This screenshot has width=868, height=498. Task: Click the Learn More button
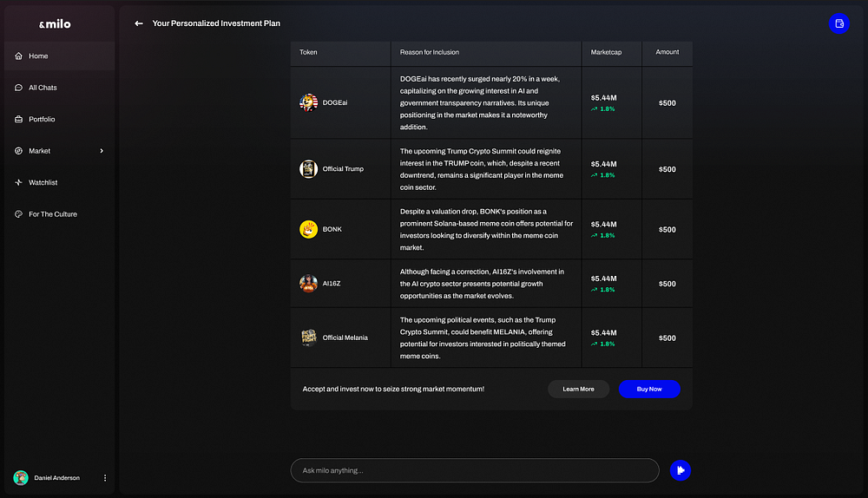pyautogui.click(x=578, y=389)
